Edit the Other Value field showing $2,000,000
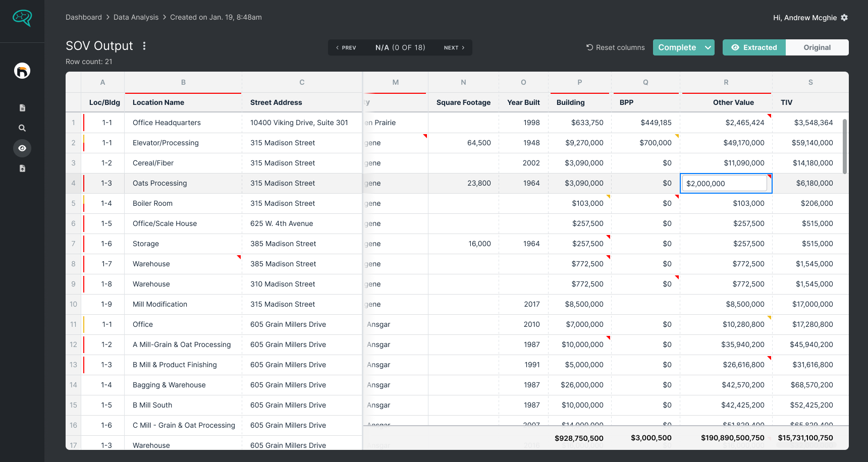 724,184
